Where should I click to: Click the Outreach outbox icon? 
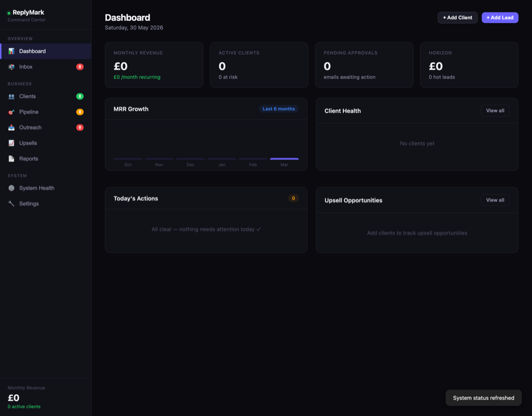coord(11,128)
